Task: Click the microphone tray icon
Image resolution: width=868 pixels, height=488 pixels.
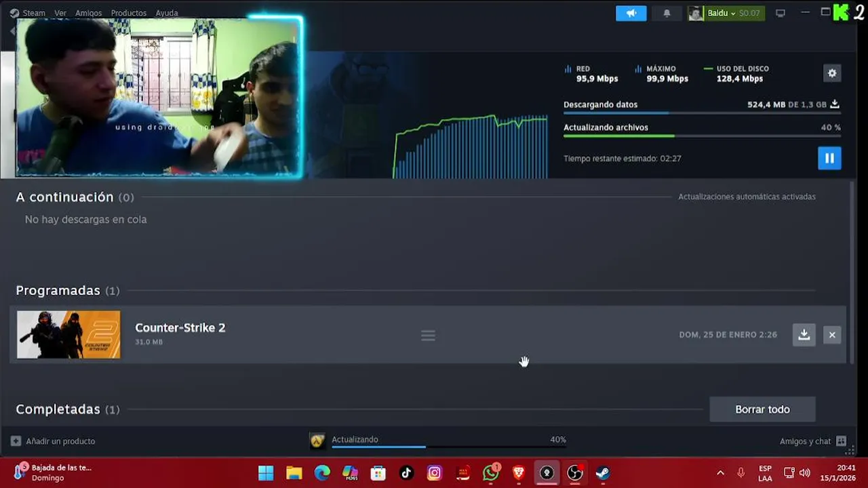Action: click(741, 472)
